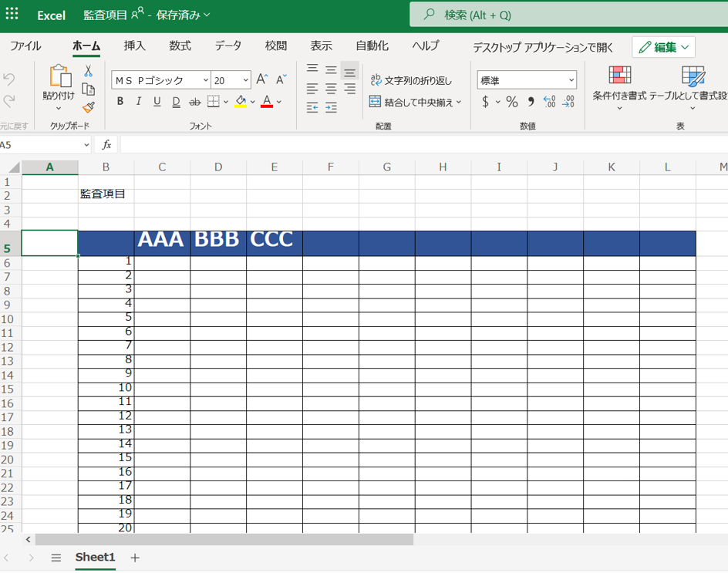Click the horizontal scrollbar thumb
This screenshot has width=728, height=573.
click(224, 539)
